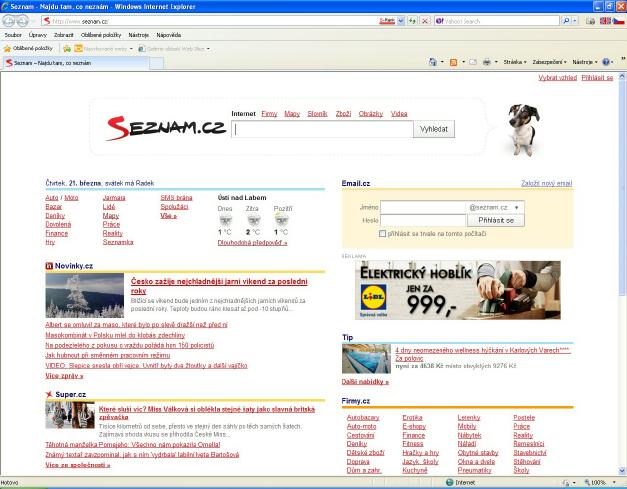Click the Seznam S icon in the address bar
Image resolution: width=627 pixels, height=489 pixels.
click(47, 21)
